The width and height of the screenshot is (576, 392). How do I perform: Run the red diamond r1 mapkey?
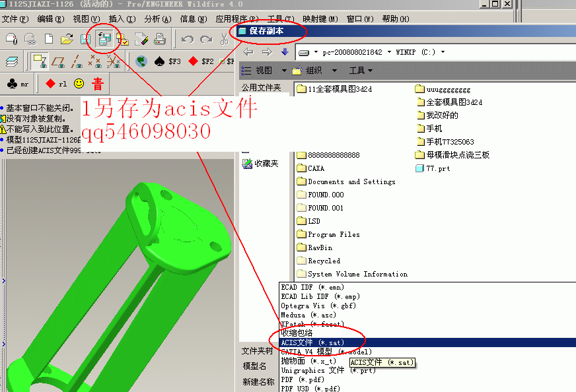pyautogui.click(x=56, y=84)
